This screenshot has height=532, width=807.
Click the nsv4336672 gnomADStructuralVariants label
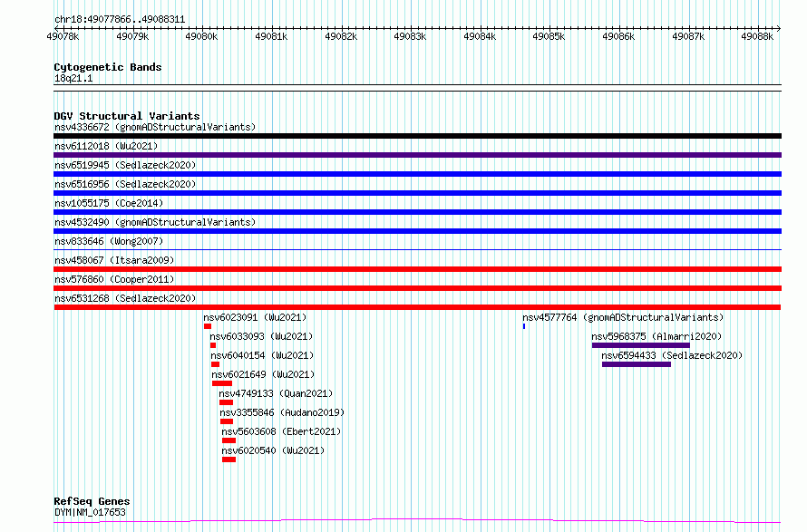pos(155,127)
